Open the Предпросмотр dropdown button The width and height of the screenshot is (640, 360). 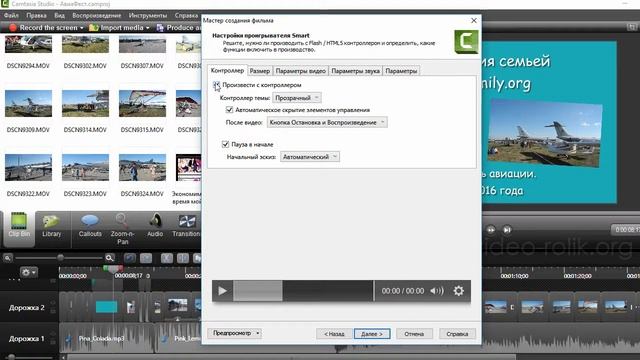tap(235, 333)
